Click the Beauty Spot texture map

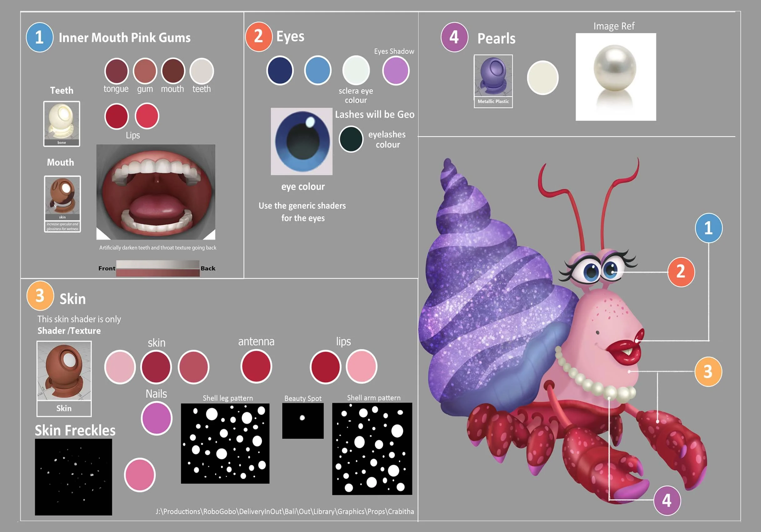(x=303, y=421)
